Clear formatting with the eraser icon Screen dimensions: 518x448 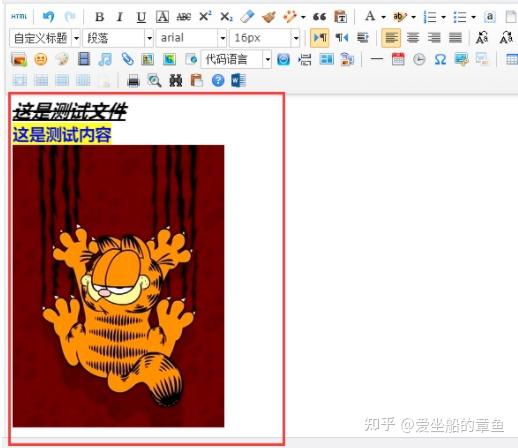248,16
